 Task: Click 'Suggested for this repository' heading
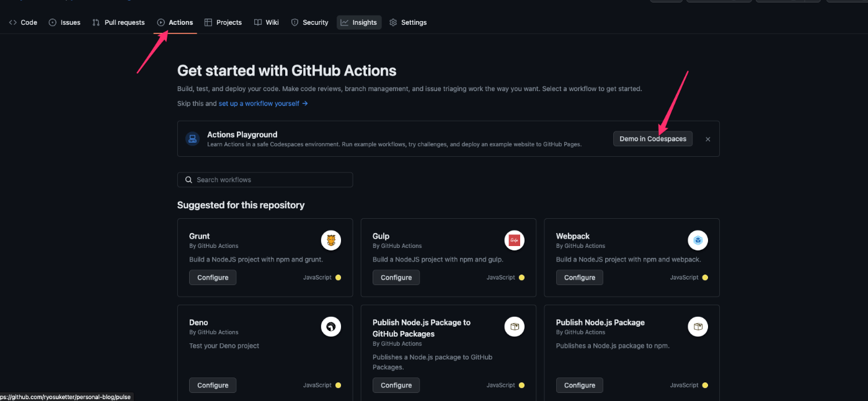point(241,205)
